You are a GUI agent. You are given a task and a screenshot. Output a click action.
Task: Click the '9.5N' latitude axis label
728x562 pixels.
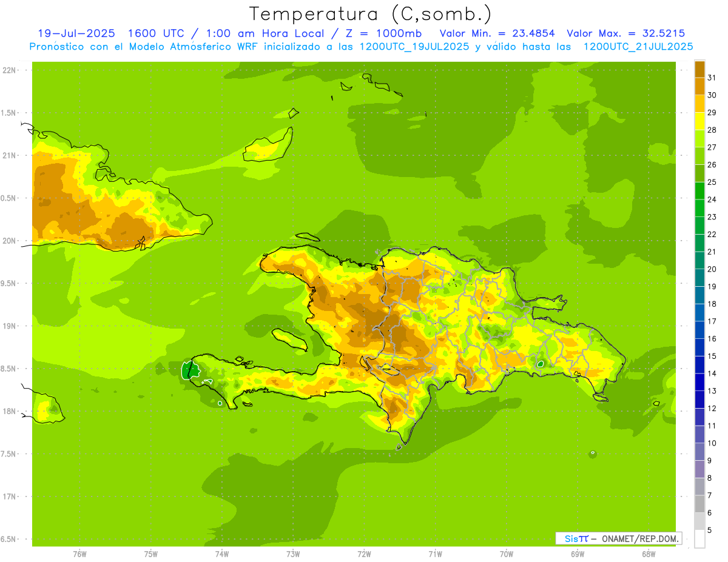pos(9,283)
